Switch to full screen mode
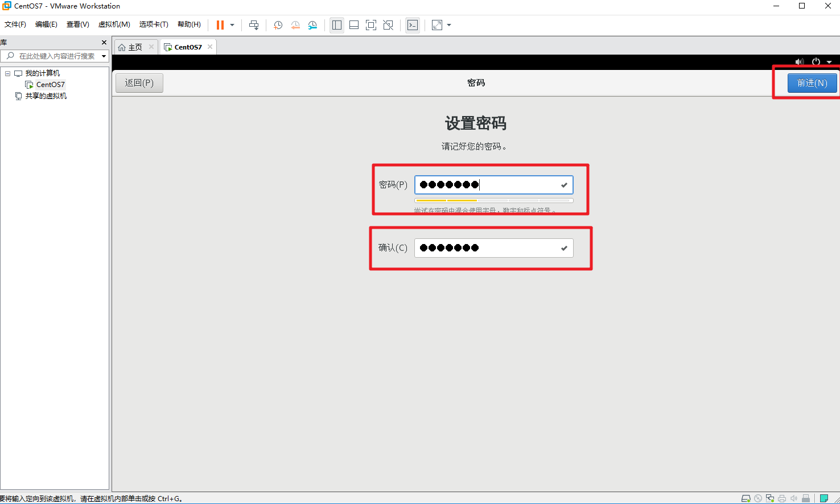Screen dimensions: 840x504 (x=371, y=25)
